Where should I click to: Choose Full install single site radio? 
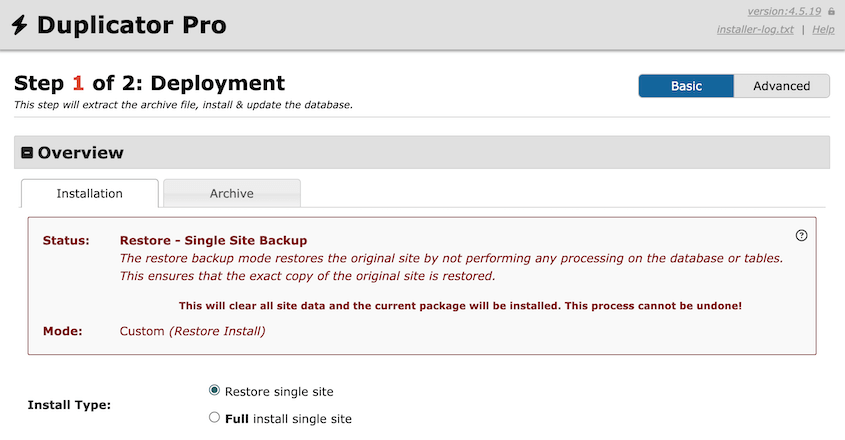214,417
